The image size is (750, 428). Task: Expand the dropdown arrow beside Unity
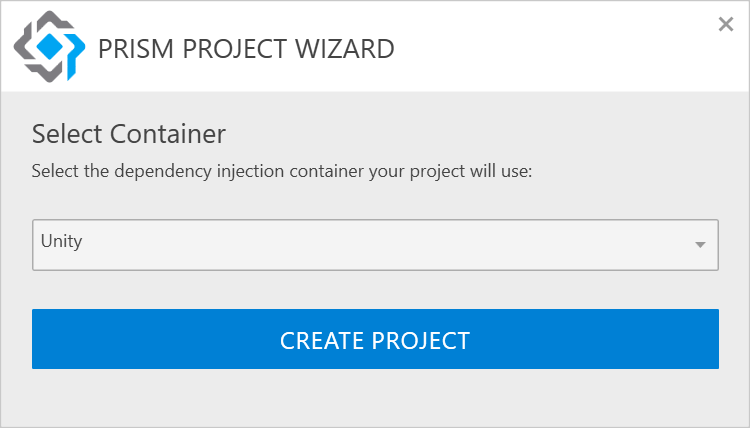(700, 245)
